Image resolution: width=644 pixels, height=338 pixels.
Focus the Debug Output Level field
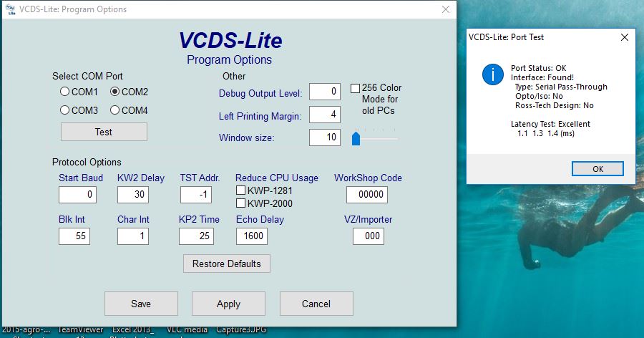coord(325,92)
